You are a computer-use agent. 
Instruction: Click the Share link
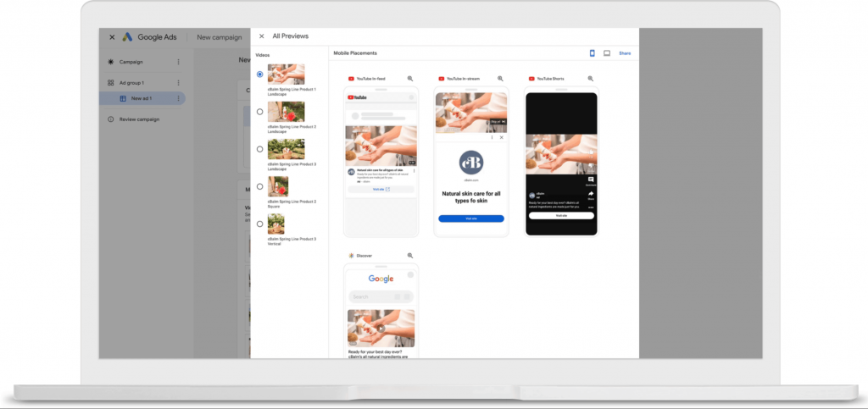[625, 53]
